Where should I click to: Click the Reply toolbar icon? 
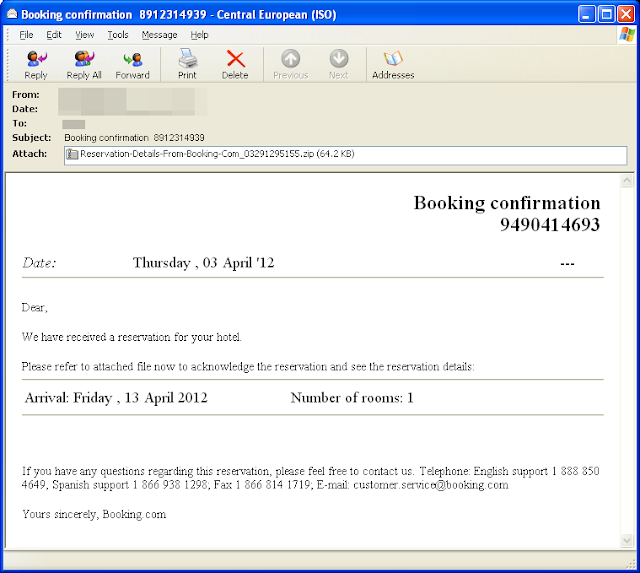pos(36,59)
